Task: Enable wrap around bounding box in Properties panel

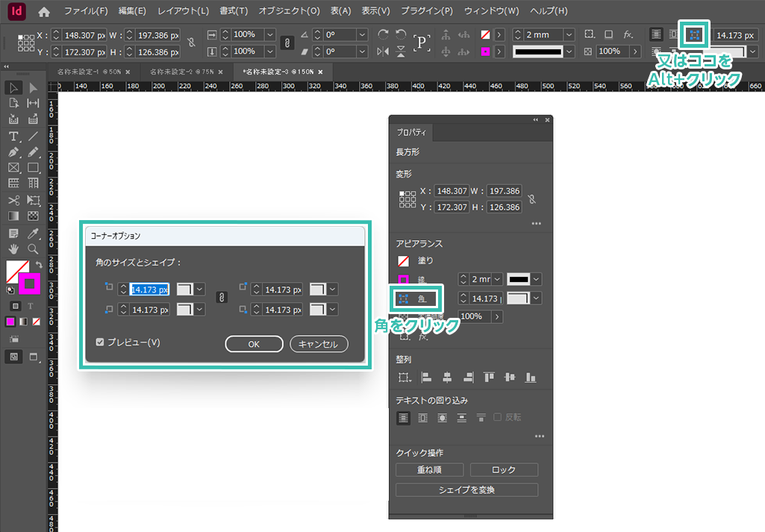Action: pos(422,418)
